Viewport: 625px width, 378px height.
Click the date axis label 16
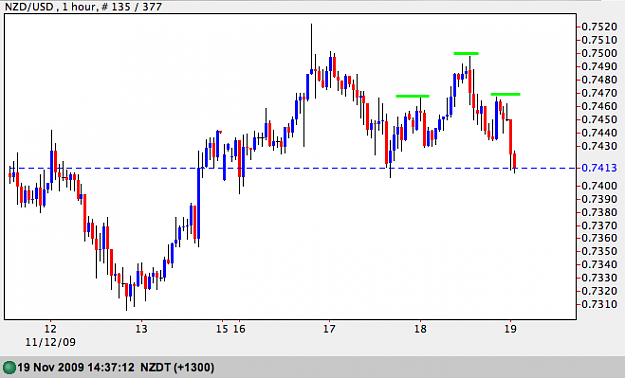[x=239, y=329]
